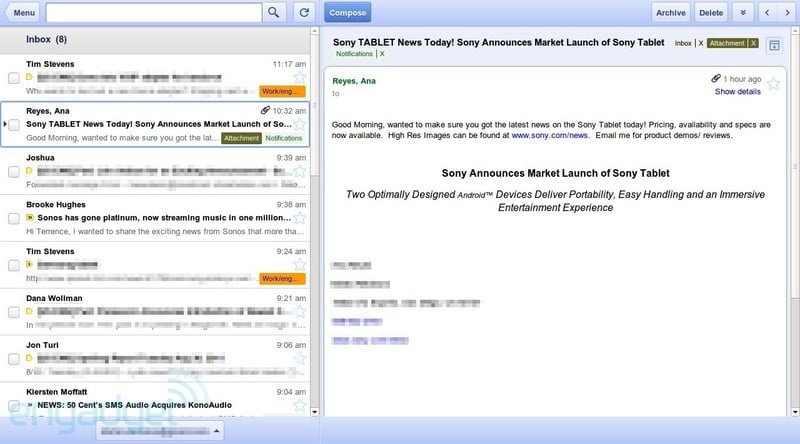Remove the Attachment label via its X
The height and width of the screenshot is (444, 800).
pos(753,44)
